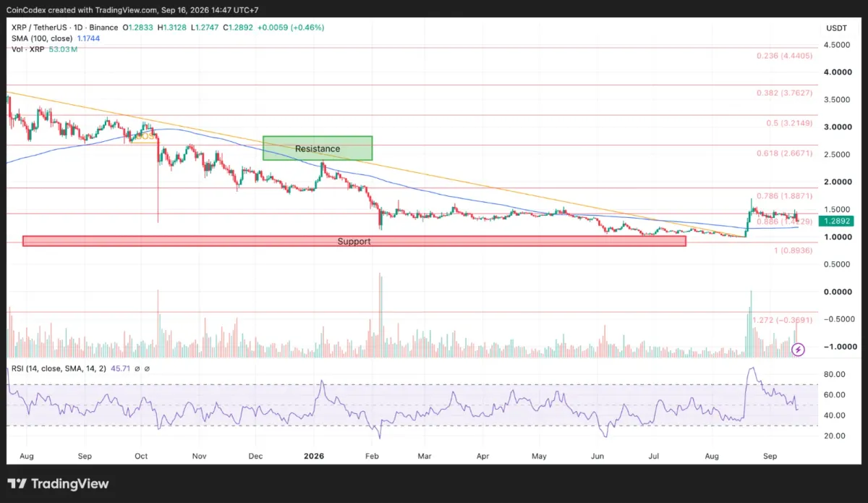Viewport: 868px width, 503px height.
Task: Click the Sep label on right time axis
Action: pyautogui.click(x=770, y=457)
